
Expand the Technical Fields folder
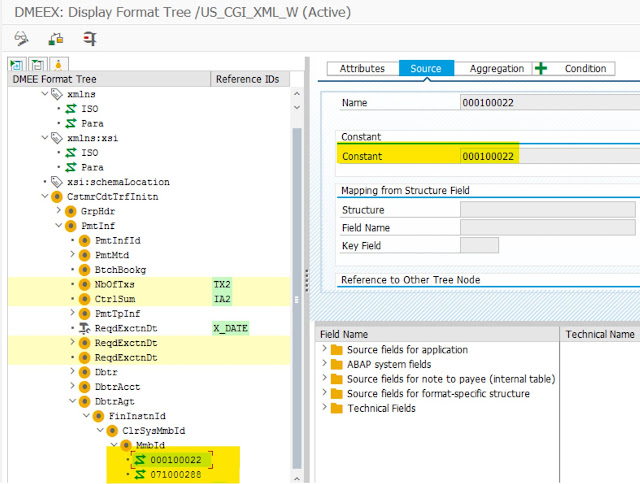pos(324,407)
